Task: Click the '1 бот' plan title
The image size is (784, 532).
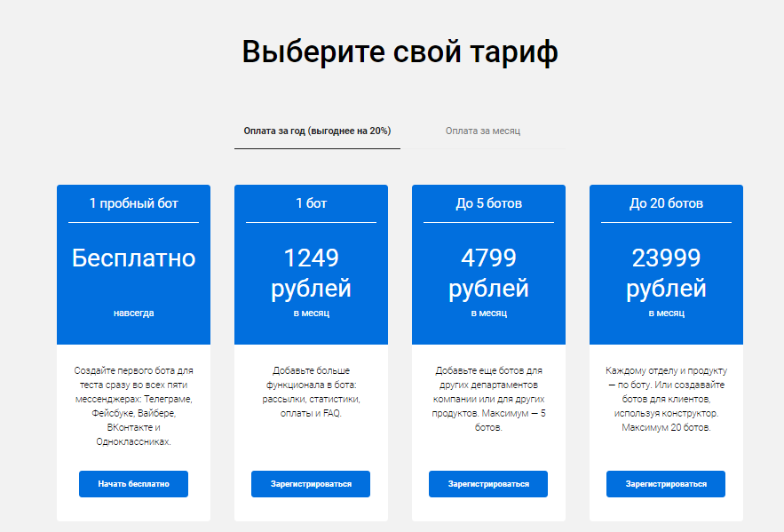Action: [x=311, y=203]
